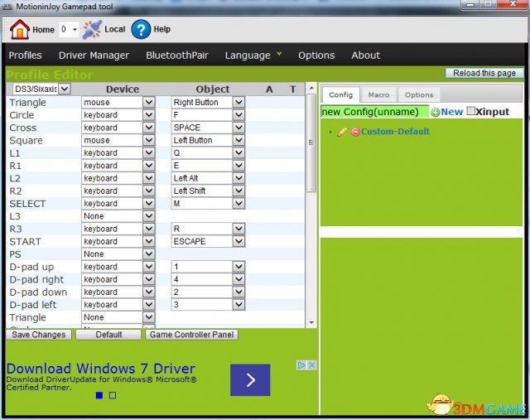This screenshot has height=420, width=530.
Task: Open the BluetoothPair menu
Action: click(x=177, y=56)
